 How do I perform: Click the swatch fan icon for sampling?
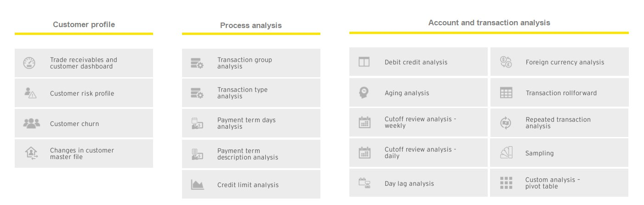(x=506, y=153)
